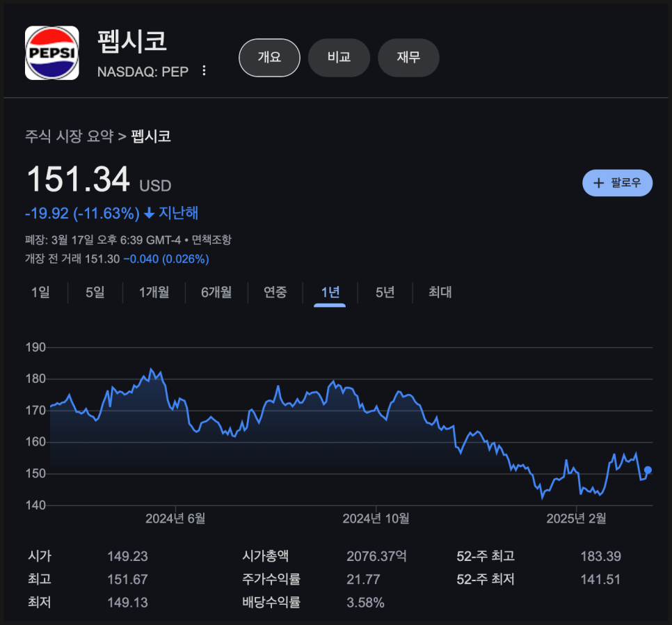This screenshot has width=672, height=625.
Task: Click the 2025년 2월 axis label
Action: (x=577, y=519)
